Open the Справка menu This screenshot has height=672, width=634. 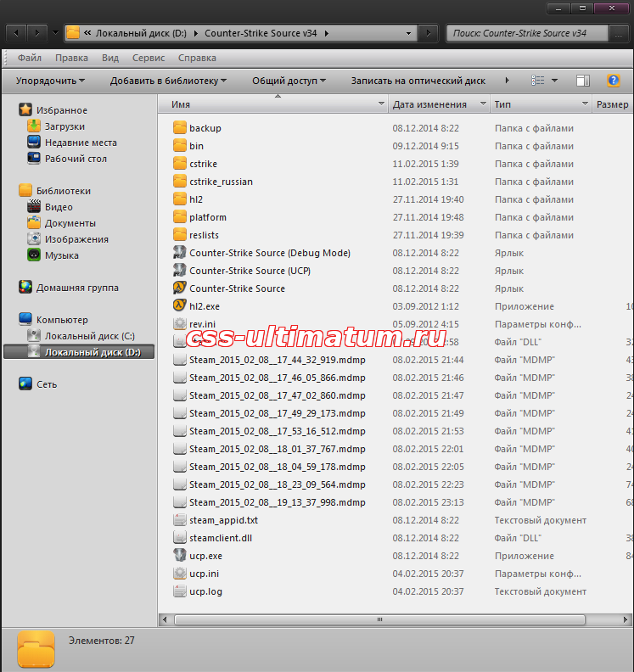197,58
